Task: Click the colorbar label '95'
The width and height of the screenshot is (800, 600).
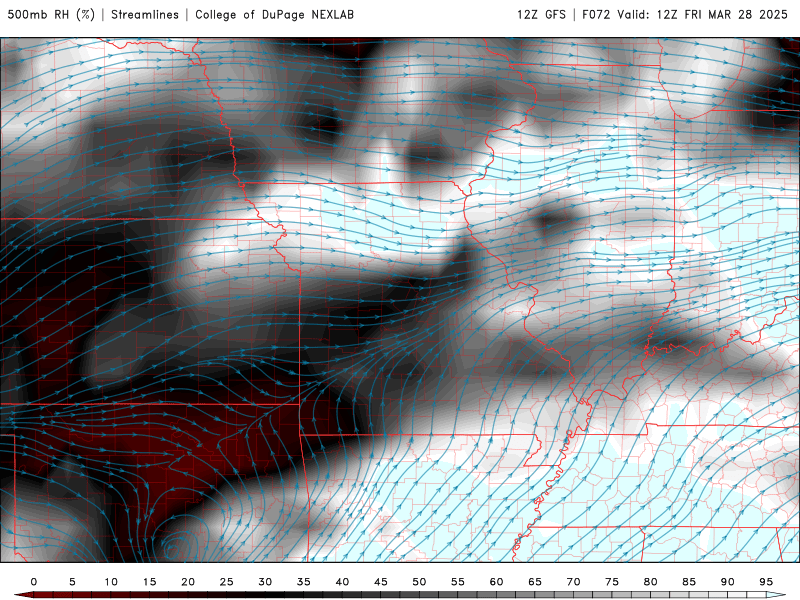Action: (x=766, y=582)
